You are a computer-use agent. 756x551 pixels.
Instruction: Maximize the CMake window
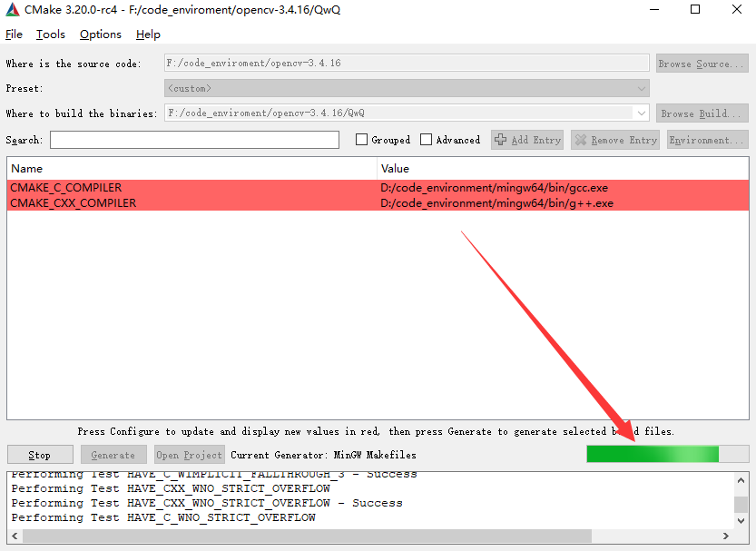(x=695, y=9)
